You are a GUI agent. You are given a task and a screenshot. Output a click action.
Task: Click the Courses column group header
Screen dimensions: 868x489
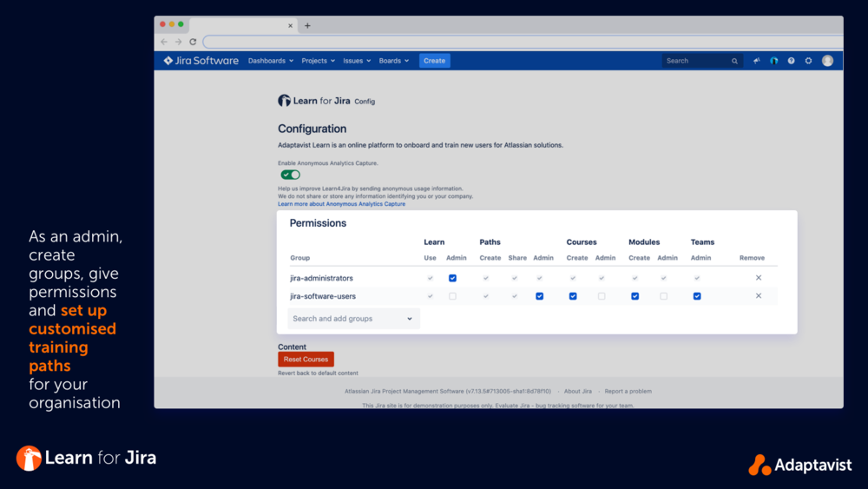582,242
